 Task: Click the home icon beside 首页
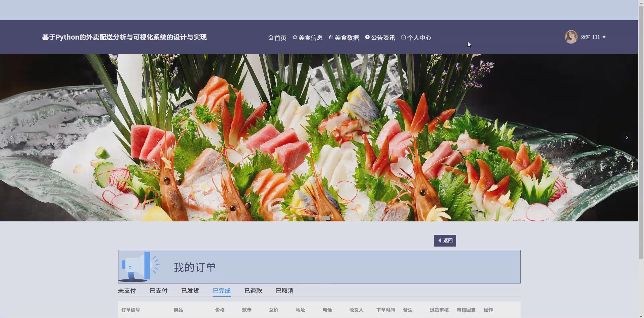270,37
